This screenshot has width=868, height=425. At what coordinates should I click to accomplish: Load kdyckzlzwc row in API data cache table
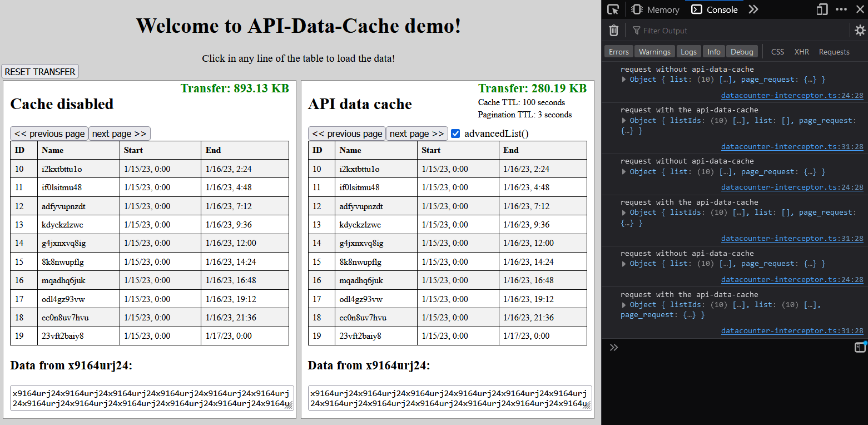(x=448, y=225)
